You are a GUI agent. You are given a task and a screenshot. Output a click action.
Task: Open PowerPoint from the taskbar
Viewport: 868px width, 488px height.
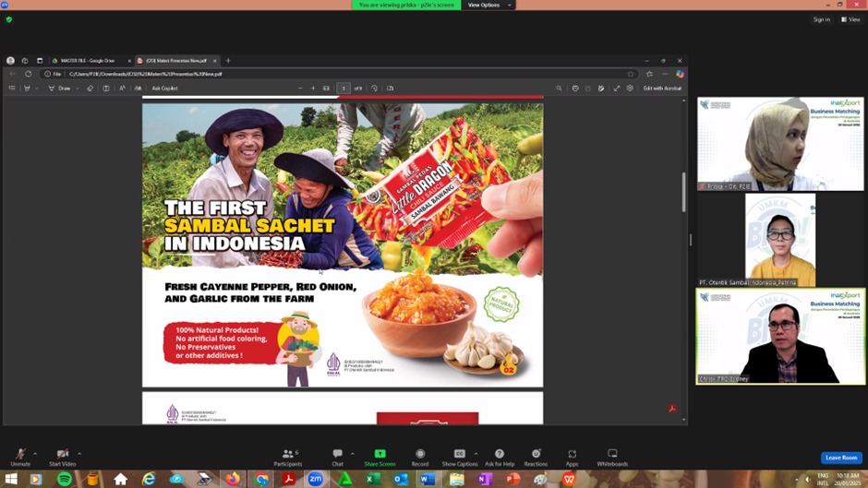click(513, 479)
